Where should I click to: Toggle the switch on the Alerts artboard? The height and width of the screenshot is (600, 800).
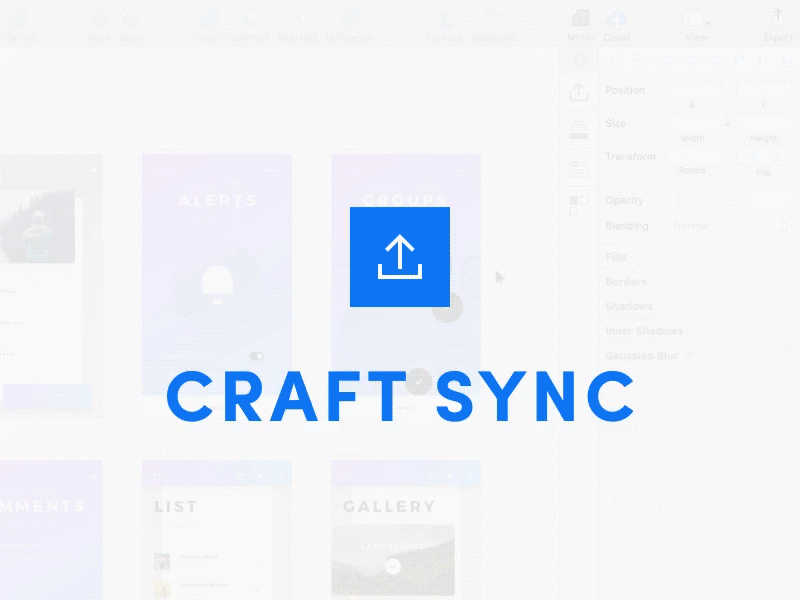257,355
